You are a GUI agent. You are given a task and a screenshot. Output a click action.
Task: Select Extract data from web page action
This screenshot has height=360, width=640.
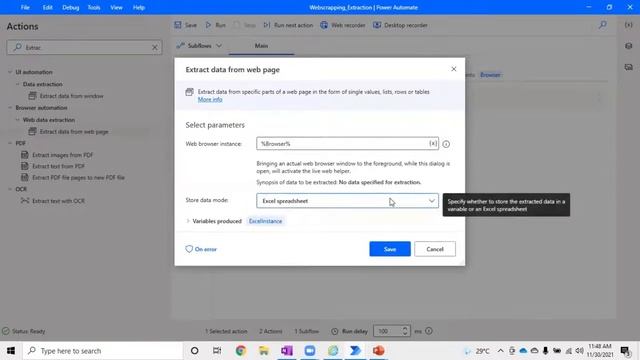(68, 131)
